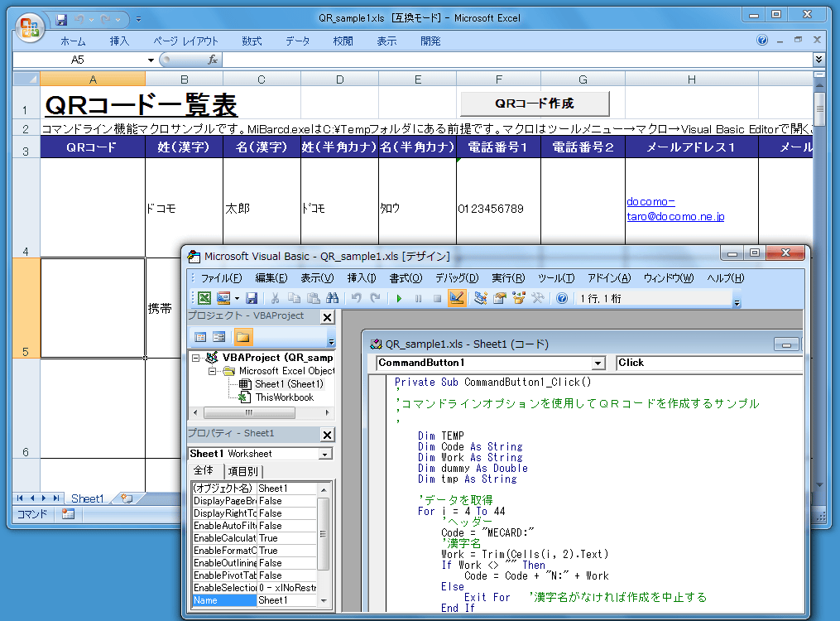Image resolution: width=840 pixels, height=621 pixels.
Task: Click the Select All corner of the worksheet
Action: [26, 79]
